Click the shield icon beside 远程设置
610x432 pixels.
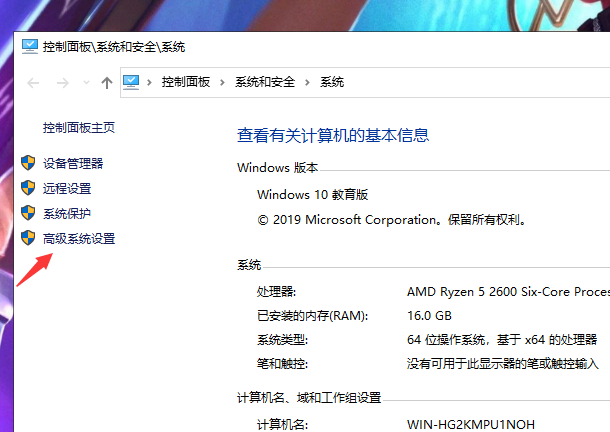click(28, 188)
